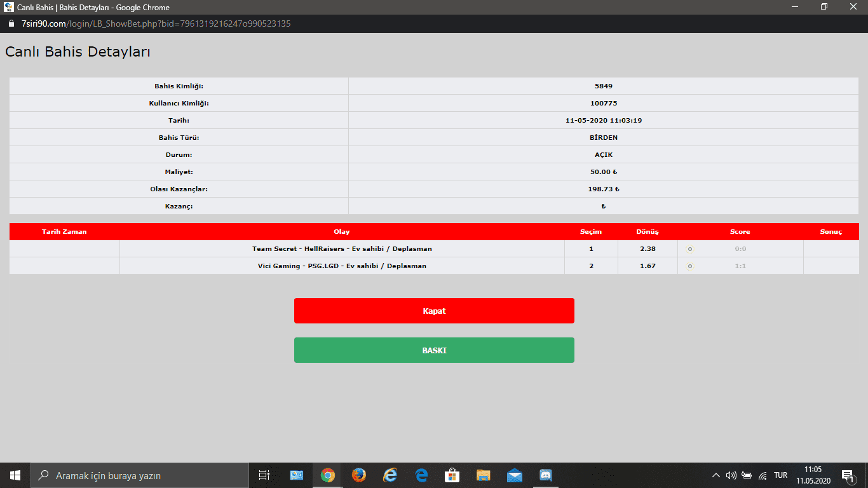Restore down the Chrome window
This screenshot has height=488, width=868.
[824, 7]
